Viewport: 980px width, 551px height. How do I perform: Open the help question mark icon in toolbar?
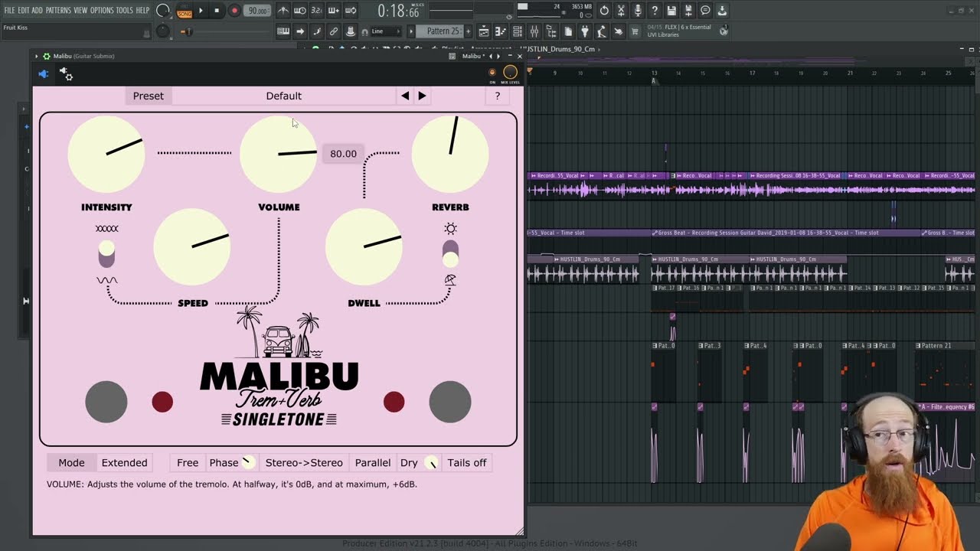pos(655,11)
